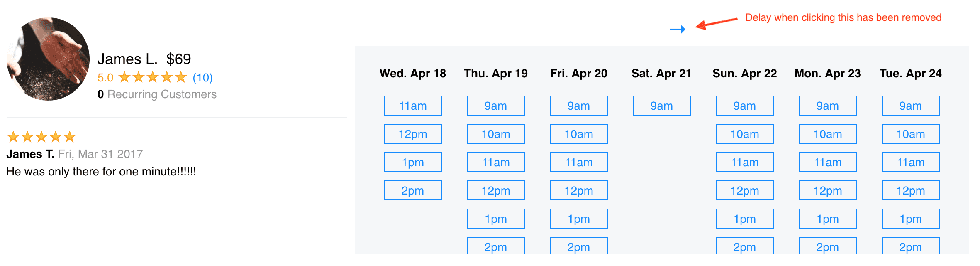Click the James L. provider name
Screen dimensions: 980x266
pos(127,59)
